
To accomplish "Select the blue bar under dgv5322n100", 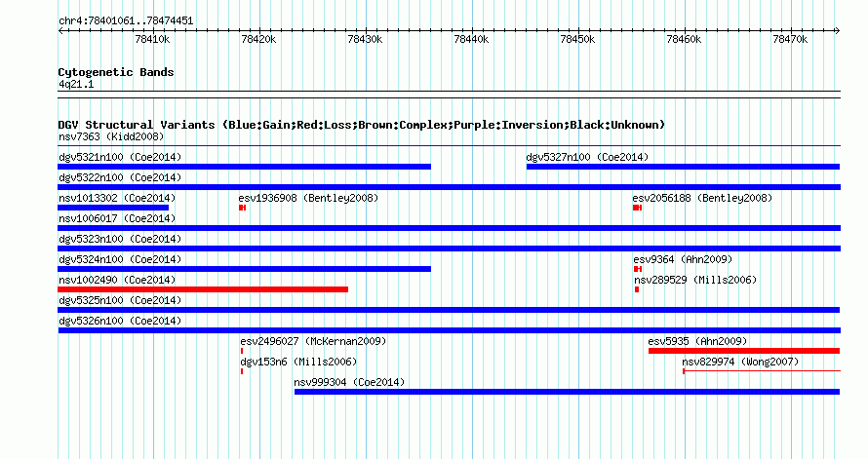I will [x=449, y=187].
